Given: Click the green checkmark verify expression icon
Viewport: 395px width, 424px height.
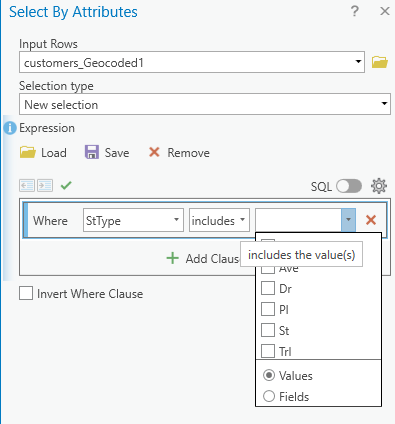Looking at the screenshot, I should pyautogui.click(x=66, y=185).
